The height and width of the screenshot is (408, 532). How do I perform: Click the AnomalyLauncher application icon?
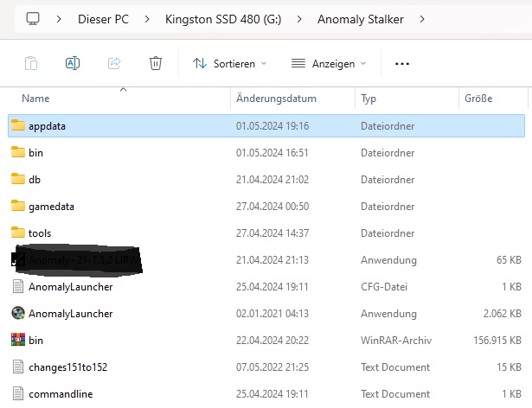coord(18,313)
